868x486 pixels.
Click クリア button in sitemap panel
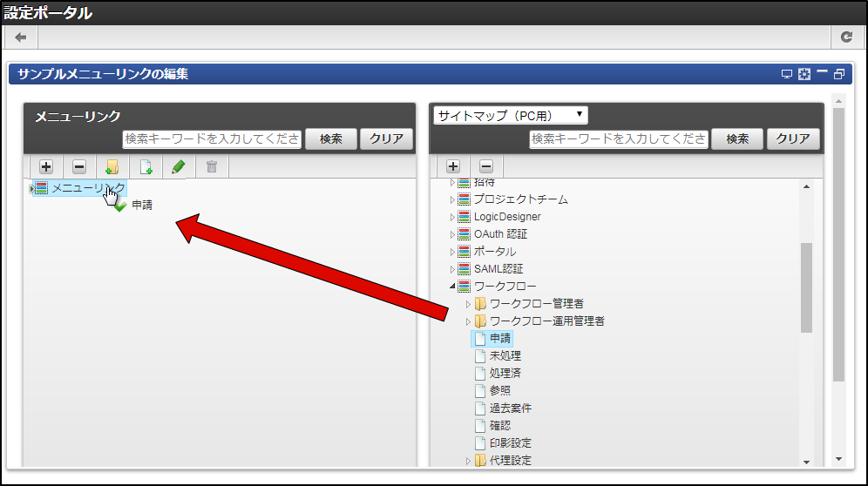(793, 139)
